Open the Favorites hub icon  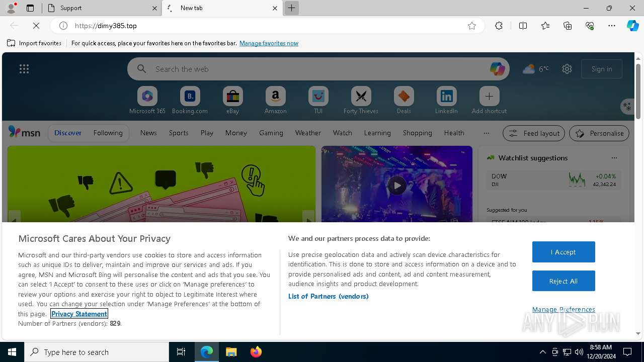(x=545, y=26)
